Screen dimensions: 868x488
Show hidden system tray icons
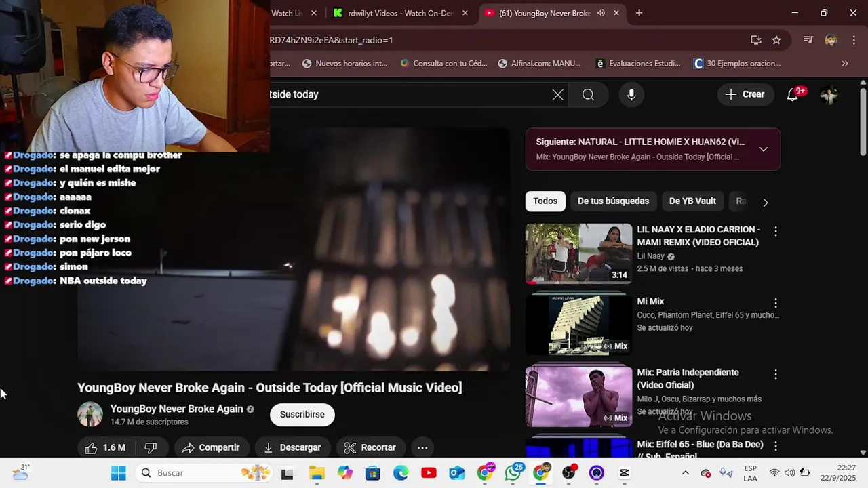tap(685, 473)
